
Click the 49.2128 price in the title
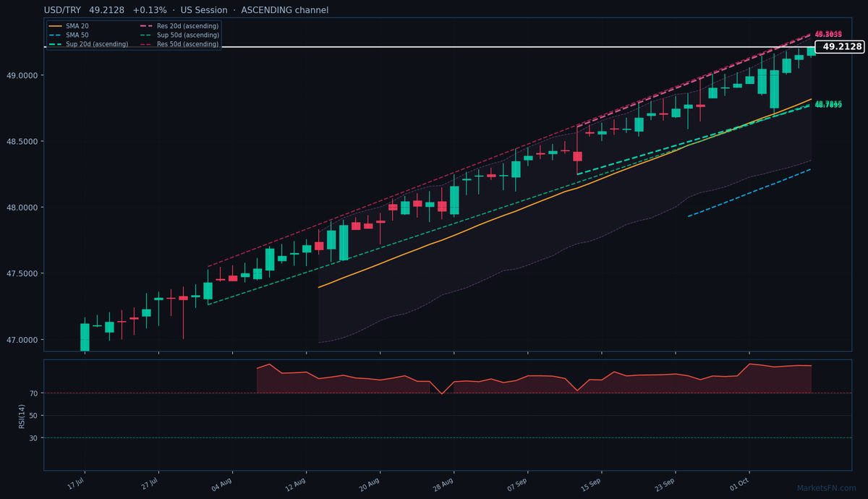click(x=108, y=10)
